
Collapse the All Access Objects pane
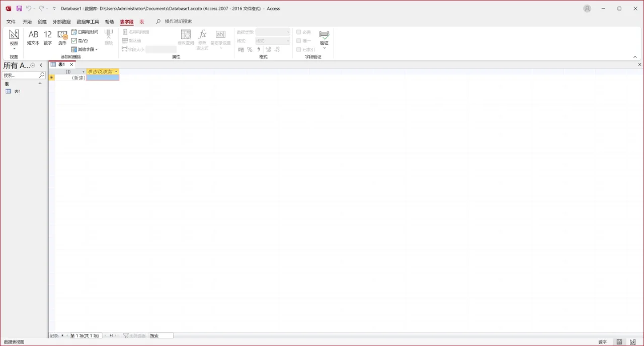pos(41,65)
